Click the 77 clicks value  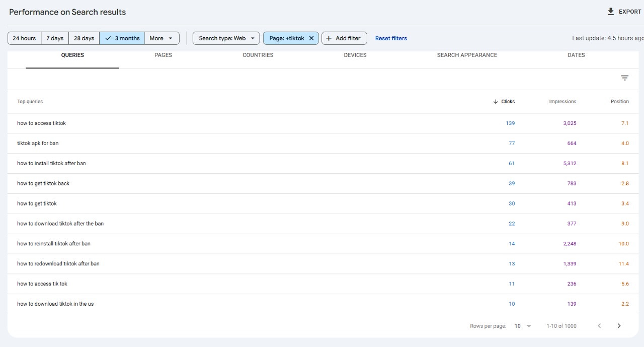pos(512,144)
